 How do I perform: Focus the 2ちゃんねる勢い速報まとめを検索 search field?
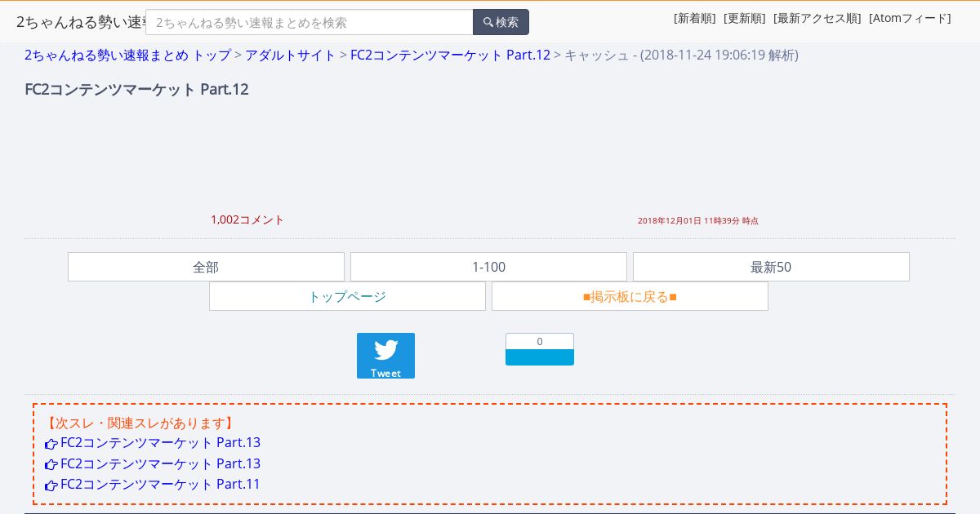[310, 22]
